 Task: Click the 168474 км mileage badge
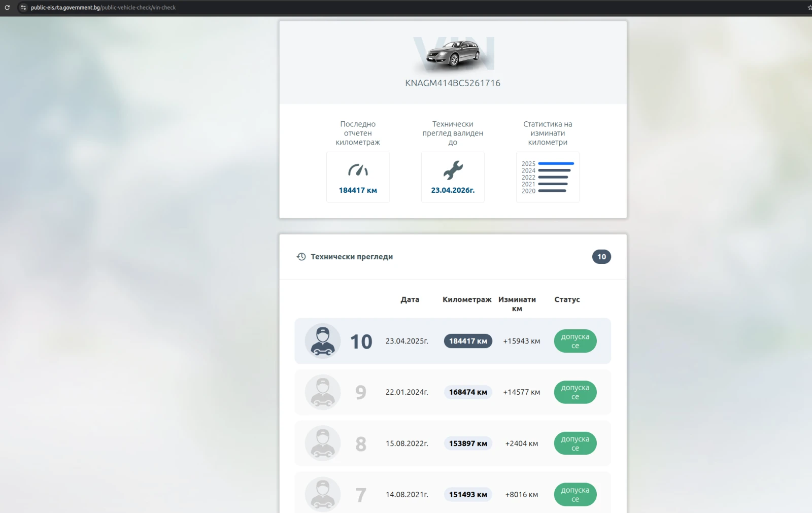(468, 392)
